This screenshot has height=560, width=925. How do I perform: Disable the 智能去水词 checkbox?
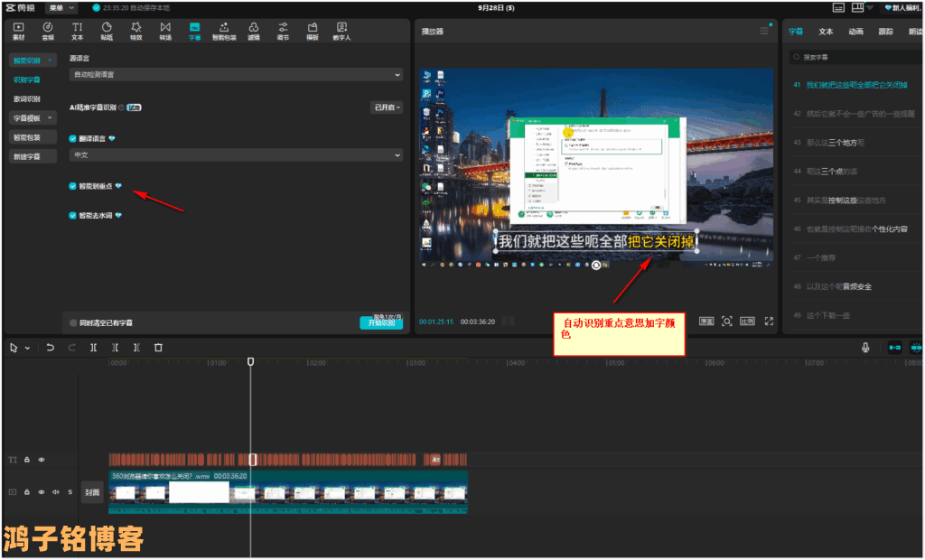pos(73,216)
